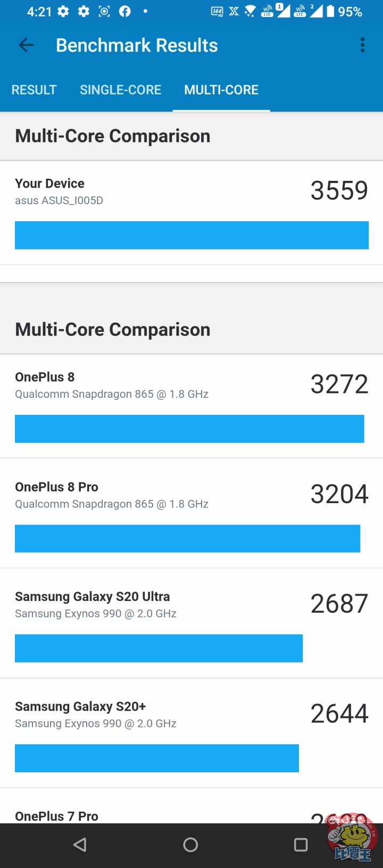
Task: Tap the 144Hz refresh rate status icon
Action: (x=217, y=11)
